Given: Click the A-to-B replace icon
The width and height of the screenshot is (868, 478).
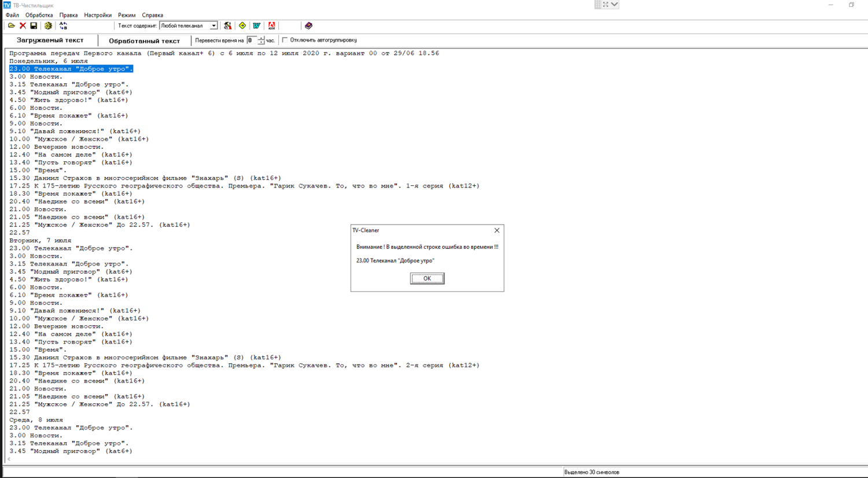Looking at the screenshot, I should [x=64, y=25].
